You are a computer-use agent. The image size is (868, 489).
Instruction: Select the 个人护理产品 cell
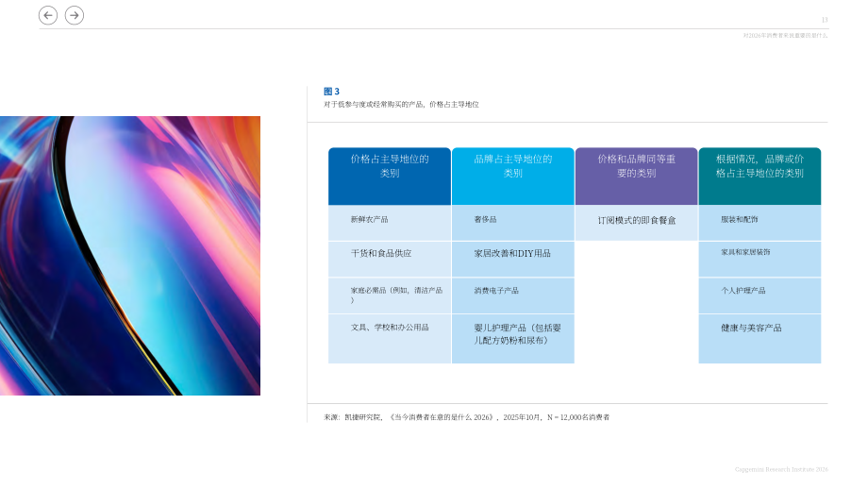(759, 295)
